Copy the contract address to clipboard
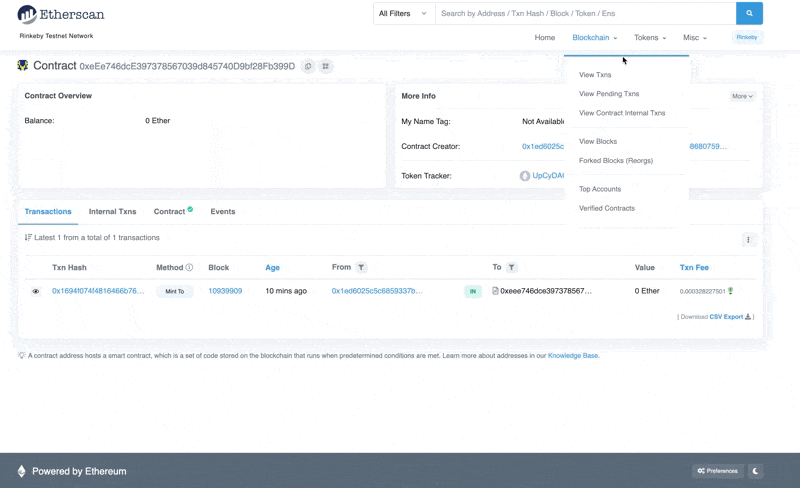The image size is (800, 488). [308, 66]
